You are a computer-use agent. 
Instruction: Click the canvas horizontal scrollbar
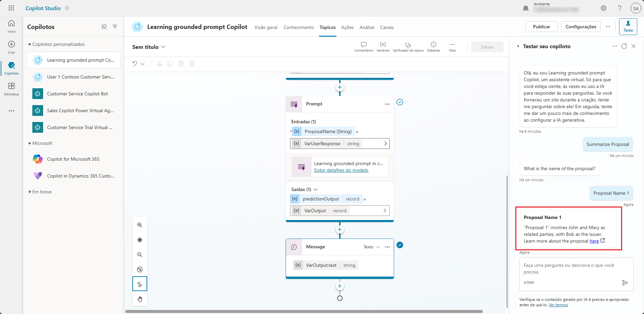point(304,311)
